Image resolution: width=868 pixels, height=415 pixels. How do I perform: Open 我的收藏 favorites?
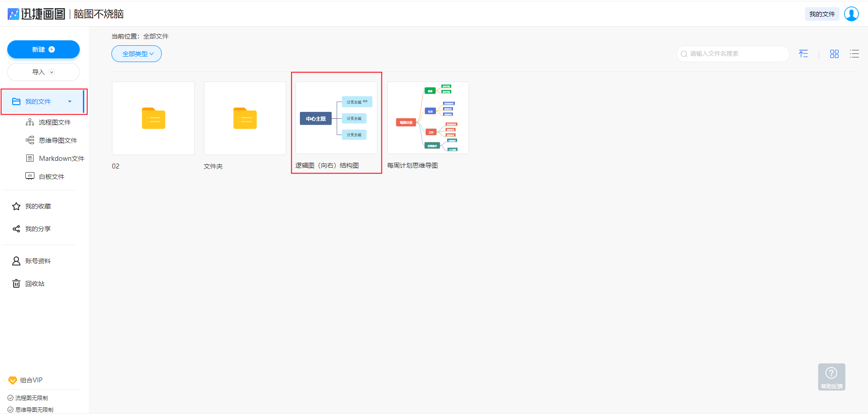pos(38,206)
